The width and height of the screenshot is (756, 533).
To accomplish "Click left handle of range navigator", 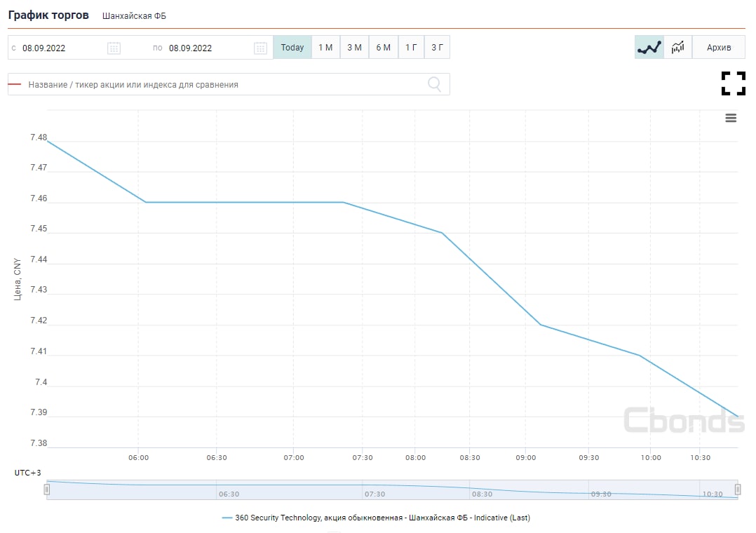I will tap(47, 490).
